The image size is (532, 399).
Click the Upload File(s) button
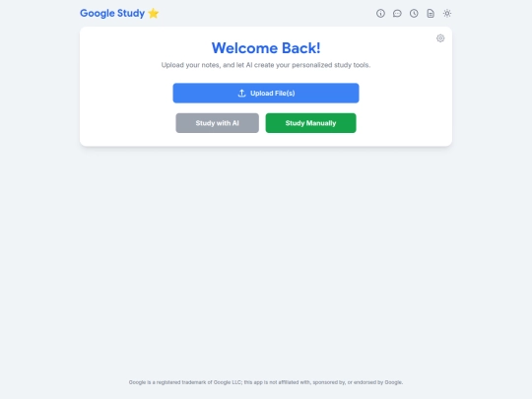click(x=266, y=93)
